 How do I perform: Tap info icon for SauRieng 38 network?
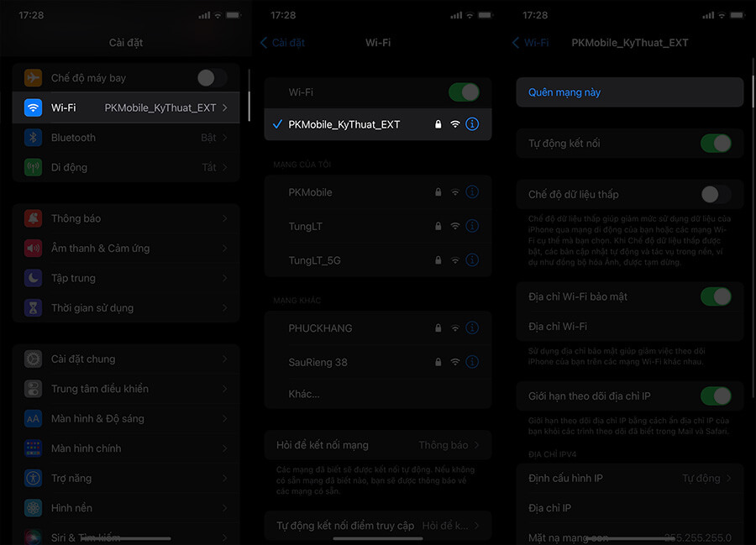tap(472, 362)
